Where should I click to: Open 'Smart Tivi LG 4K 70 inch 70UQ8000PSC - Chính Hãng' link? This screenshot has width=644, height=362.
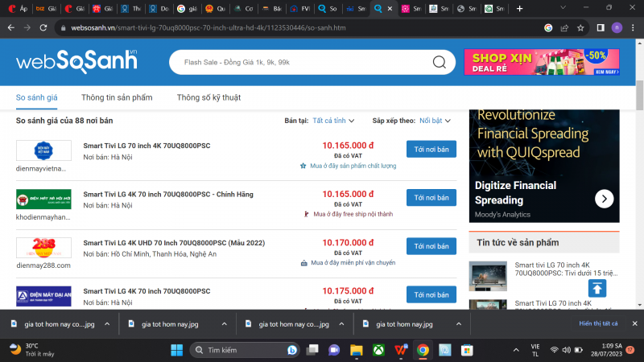click(168, 195)
